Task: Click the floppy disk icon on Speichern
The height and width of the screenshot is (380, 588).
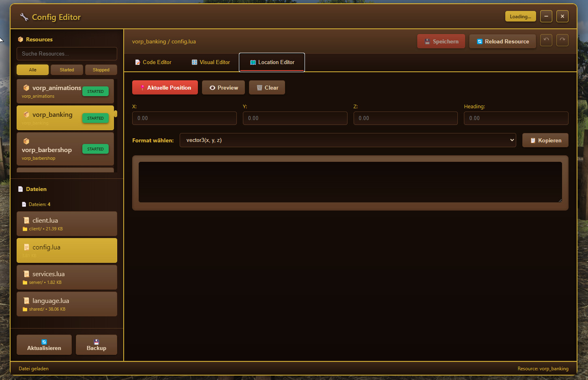Action: point(428,41)
